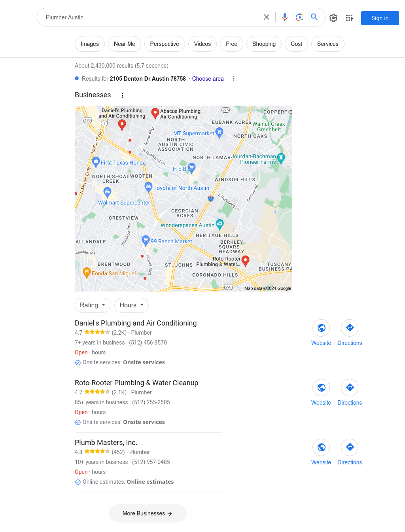The height and width of the screenshot is (532, 405).
Task: Expand the Rating filter dropdown
Action: pyautogui.click(x=93, y=305)
